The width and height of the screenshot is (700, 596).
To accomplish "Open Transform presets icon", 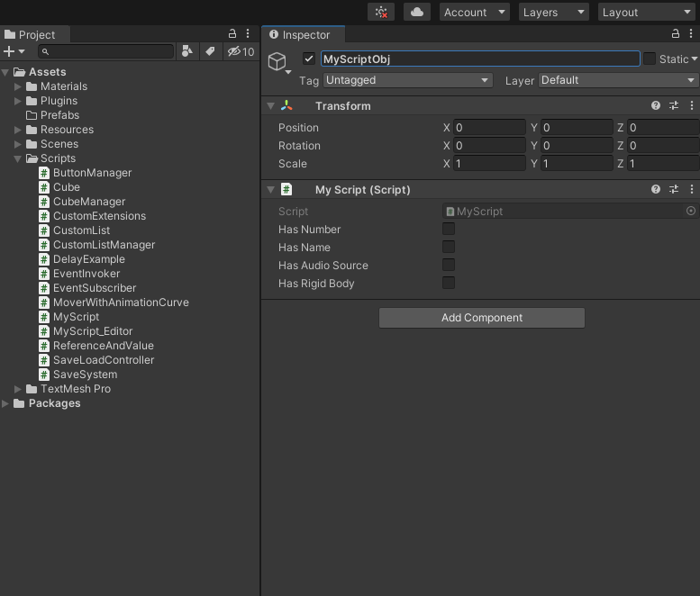I will click(674, 105).
